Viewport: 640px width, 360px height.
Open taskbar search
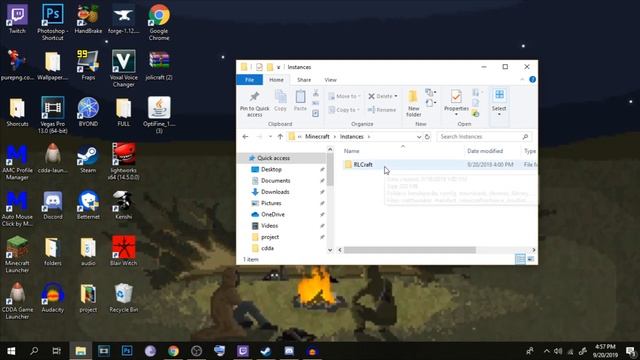34,351
